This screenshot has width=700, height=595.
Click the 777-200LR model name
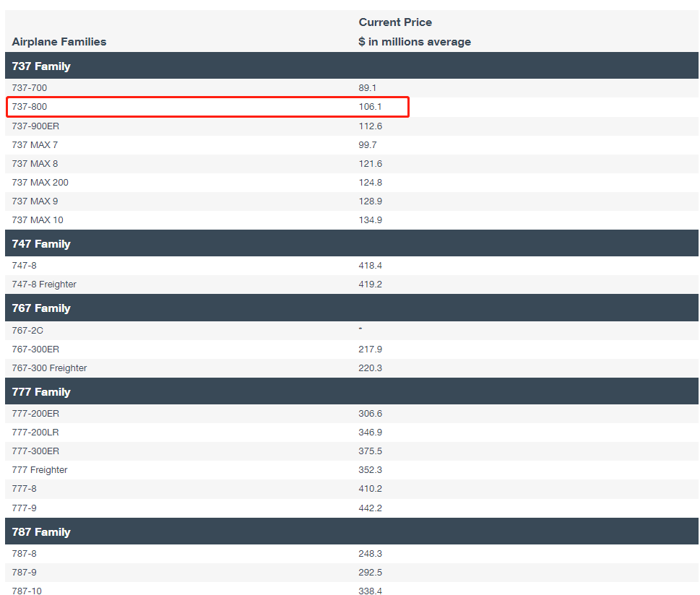click(35, 433)
